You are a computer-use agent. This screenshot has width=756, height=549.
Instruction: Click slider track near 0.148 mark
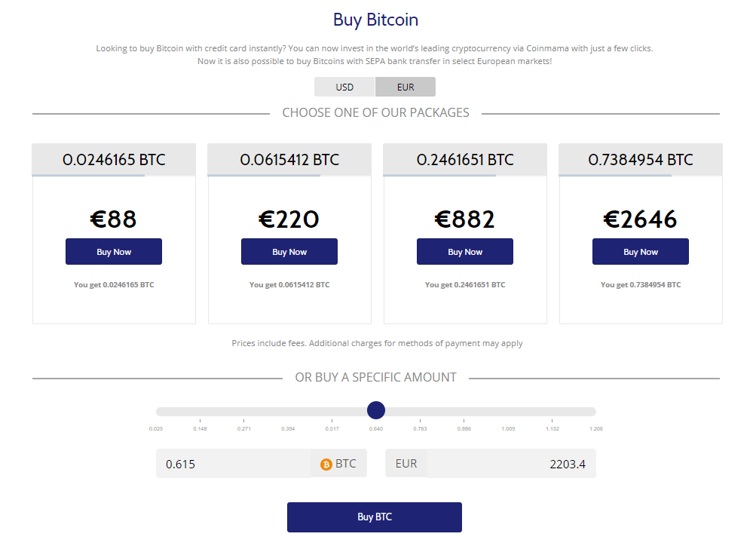[200, 412]
